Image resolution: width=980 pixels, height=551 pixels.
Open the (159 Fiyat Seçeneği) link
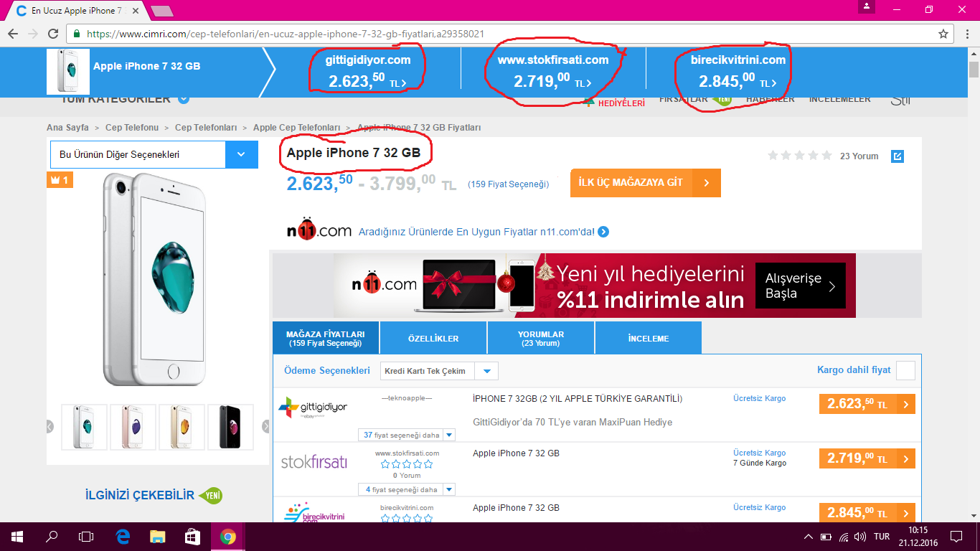(509, 184)
